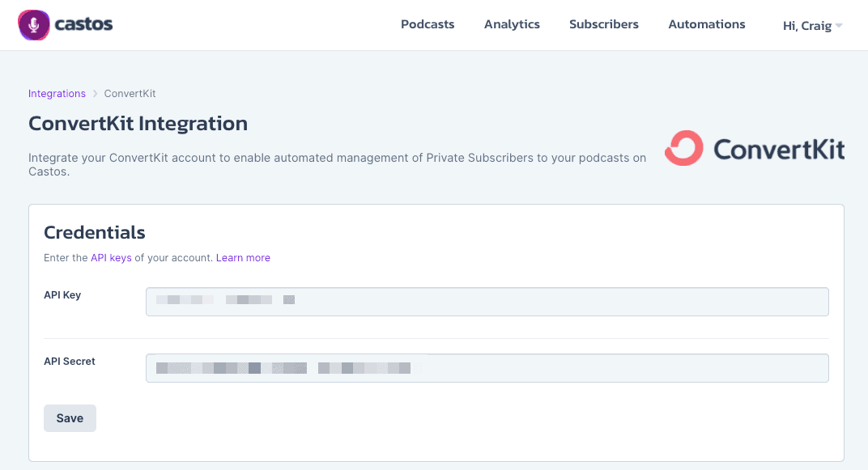Click the large ConvertKit brand wordmark
This screenshot has height=470, width=868.
(x=778, y=150)
